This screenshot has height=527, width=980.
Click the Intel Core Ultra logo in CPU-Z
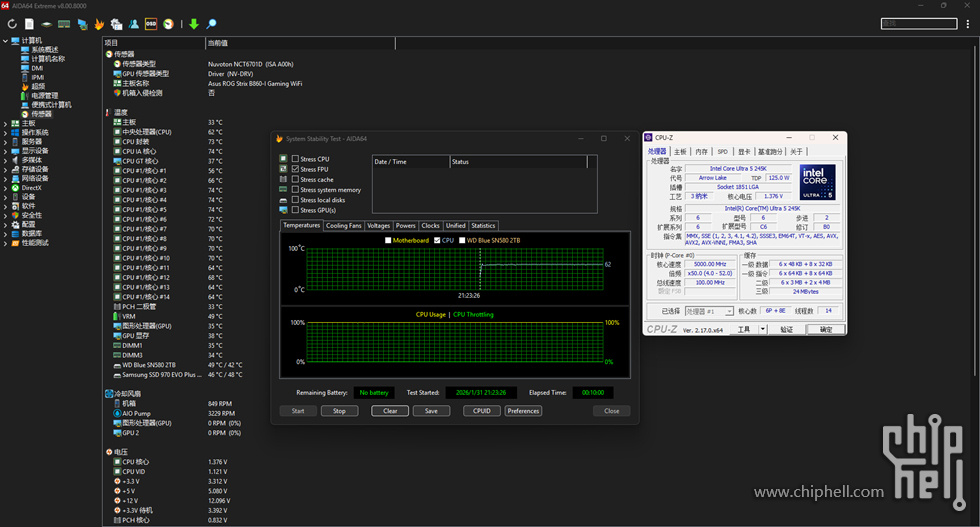click(x=818, y=182)
